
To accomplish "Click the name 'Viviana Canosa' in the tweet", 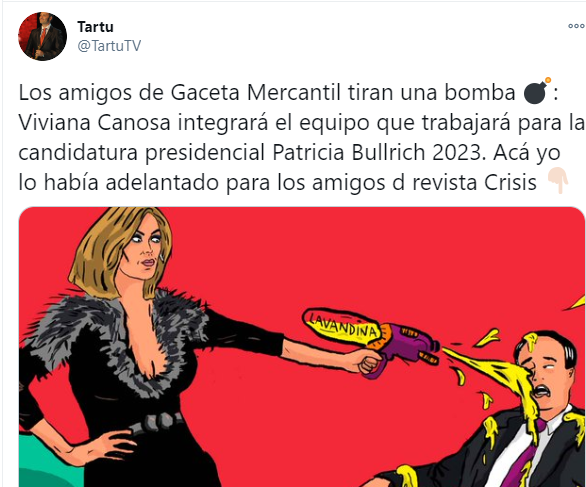I will pyautogui.click(x=94, y=122).
